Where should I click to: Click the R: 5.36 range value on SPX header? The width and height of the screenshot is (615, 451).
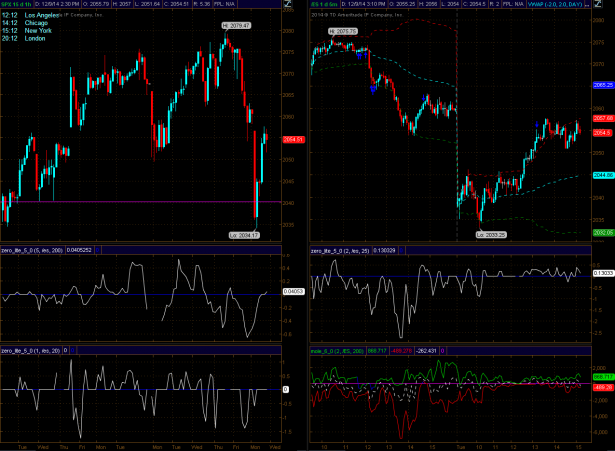(x=202, y=4)
